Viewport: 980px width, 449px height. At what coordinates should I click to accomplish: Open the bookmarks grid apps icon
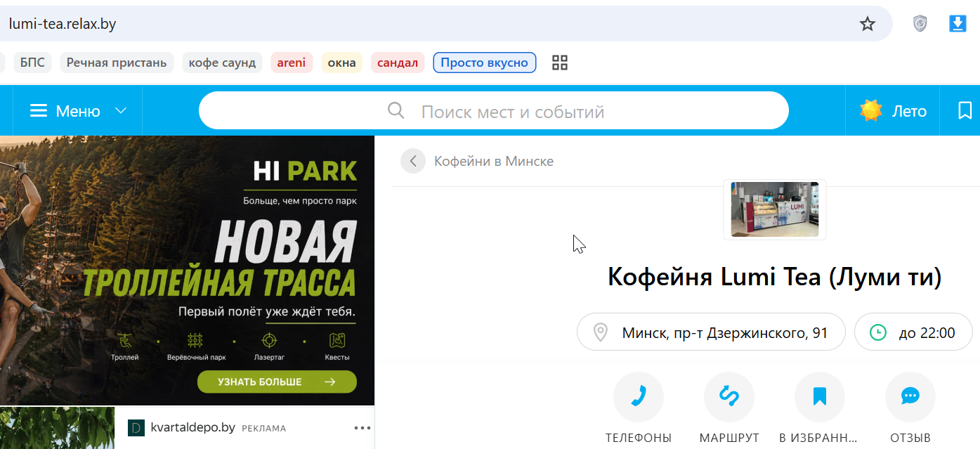(x=560, y=63)
